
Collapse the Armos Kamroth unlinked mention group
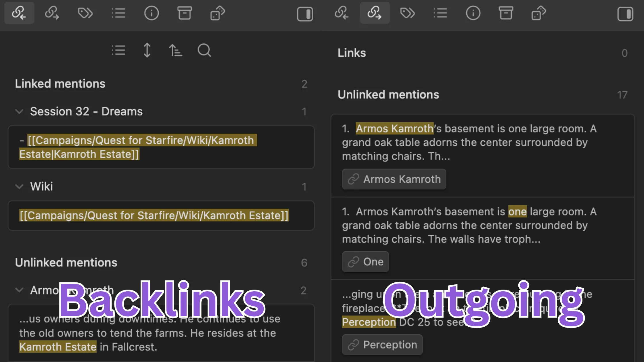[19, 290]
